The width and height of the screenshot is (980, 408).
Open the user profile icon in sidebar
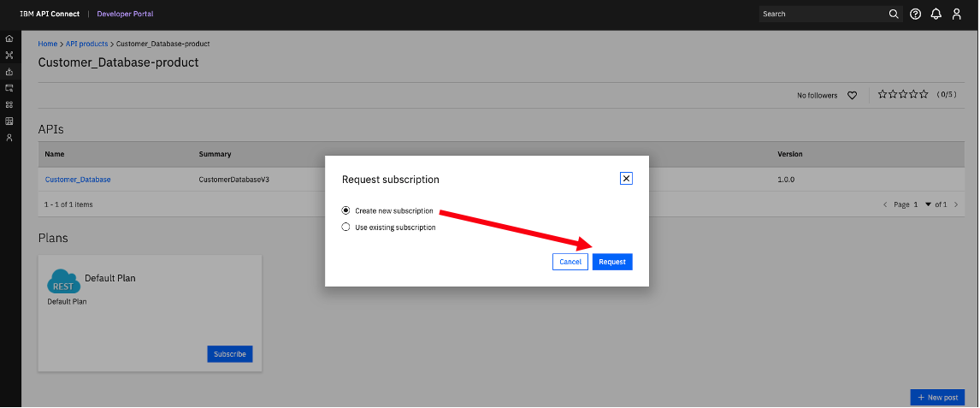[9, 138]
